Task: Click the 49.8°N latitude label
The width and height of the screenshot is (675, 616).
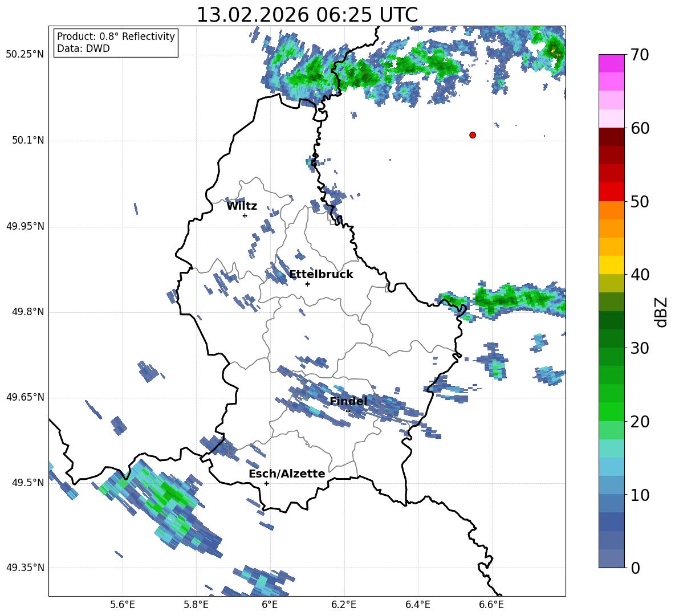Action: 27,312
